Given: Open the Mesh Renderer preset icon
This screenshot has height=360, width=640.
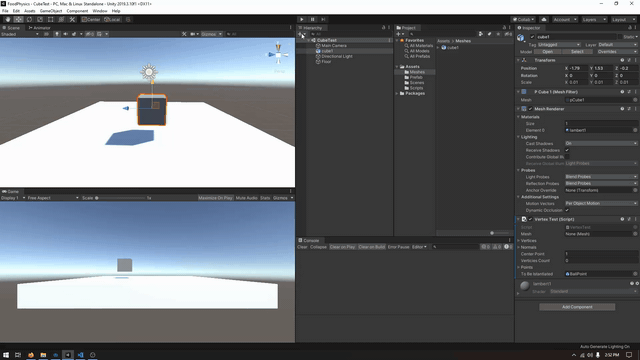Looking at the screenshot, I should [x=629, y=109].
